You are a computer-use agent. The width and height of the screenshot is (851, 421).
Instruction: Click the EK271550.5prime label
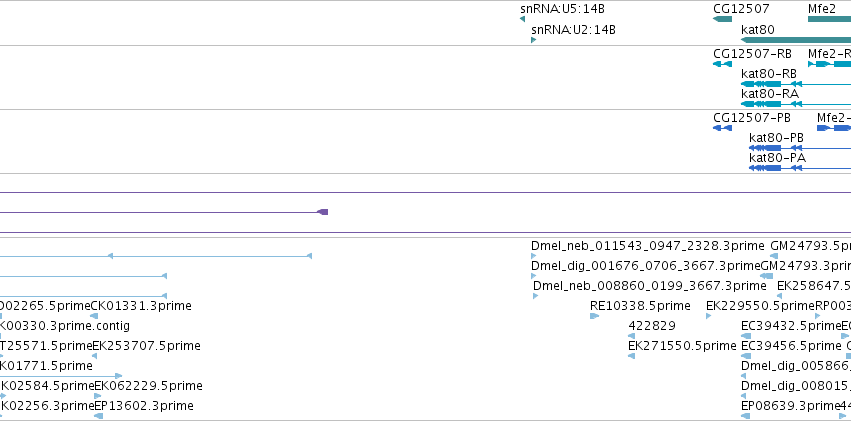pos(682,346)
